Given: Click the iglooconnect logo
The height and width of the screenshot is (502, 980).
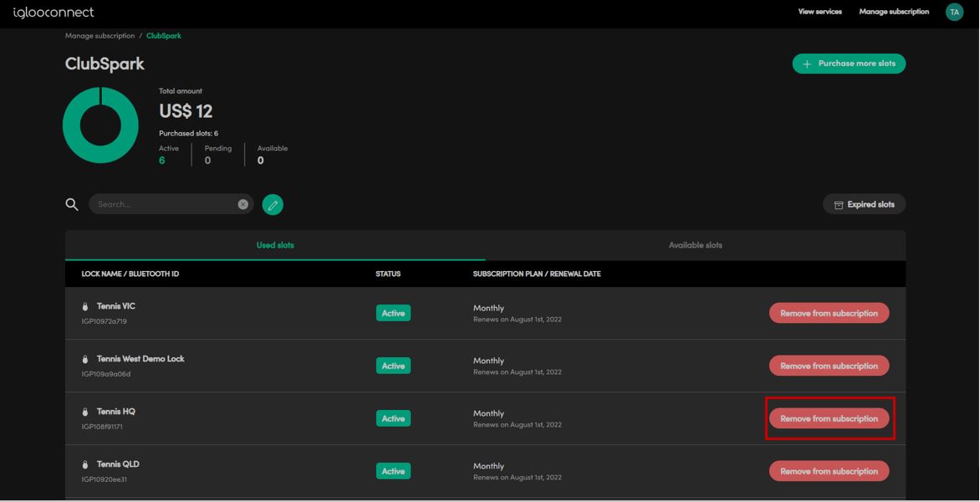Looking at the screenshot, I should 54,13.
